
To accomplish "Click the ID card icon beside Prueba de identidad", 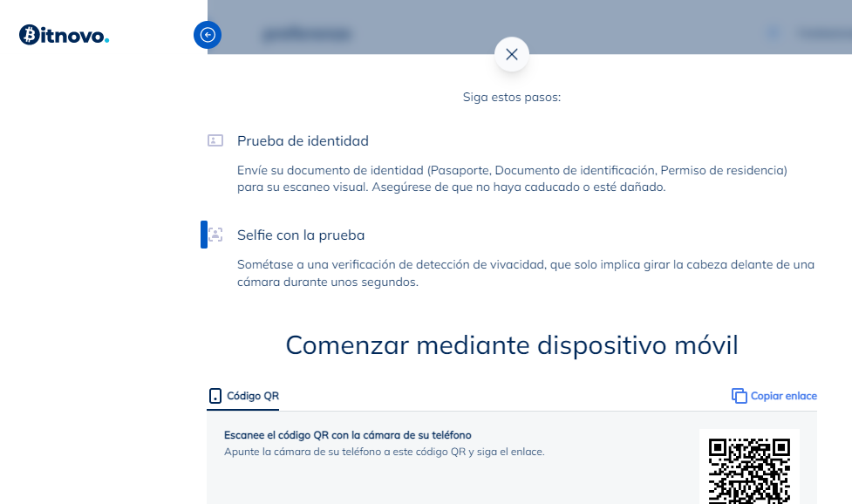I will pyautogui.click(x=215, y=140).
